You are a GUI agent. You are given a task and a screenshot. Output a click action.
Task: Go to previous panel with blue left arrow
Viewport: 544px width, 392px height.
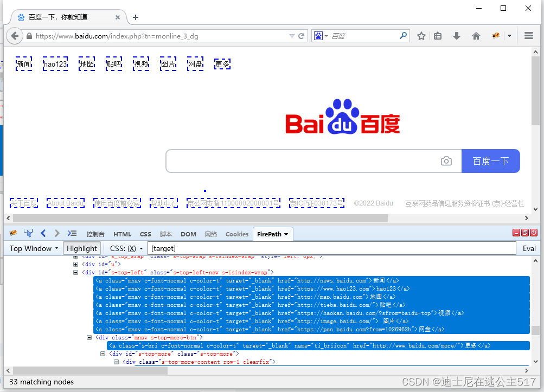[43, 233]
